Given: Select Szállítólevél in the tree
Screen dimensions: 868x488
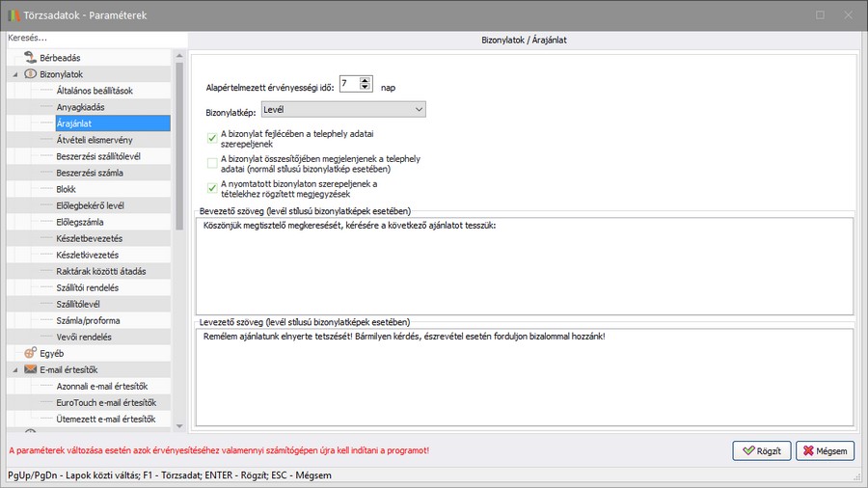Looking at the screenshot, I should point(78,304).
